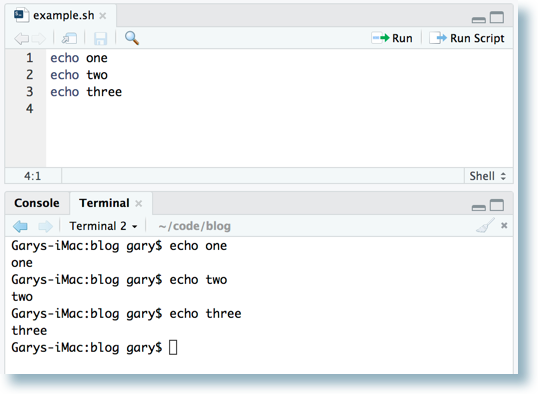Close the example.sh tab

click(x=103, y=16)
